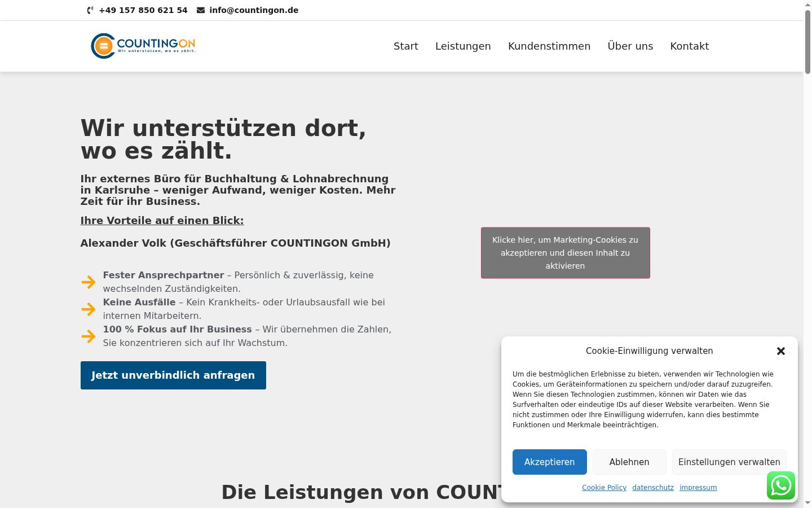Click the text Alexander Volk (Geschäftsführer COUNTINGON GmbH)
The width and height of the screenshot is (812, 508).
click(235, 243)
